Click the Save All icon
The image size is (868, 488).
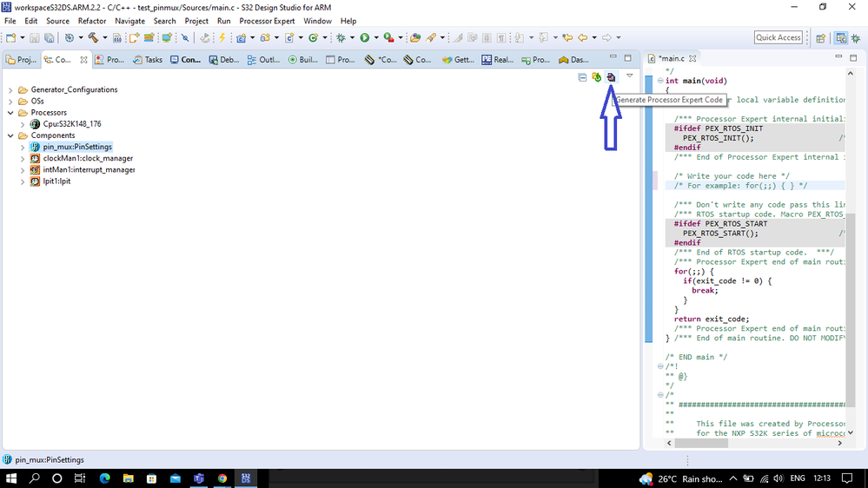tap(50, 37)
